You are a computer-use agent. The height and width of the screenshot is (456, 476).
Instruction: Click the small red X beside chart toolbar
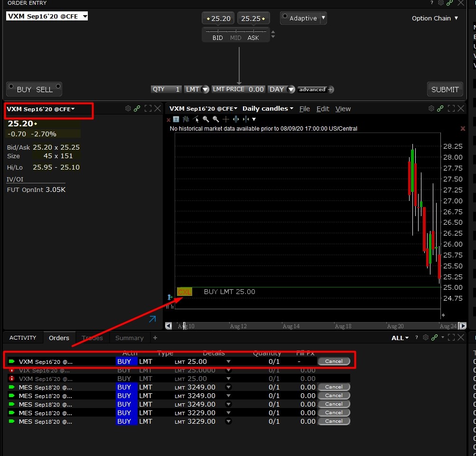168,120
